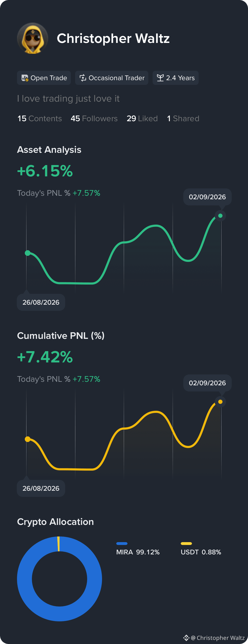This screenshot has height=644, width=248.
Task: Select yellow end point on Cumulative PNL chart
Action: click(x=220, y=402)
